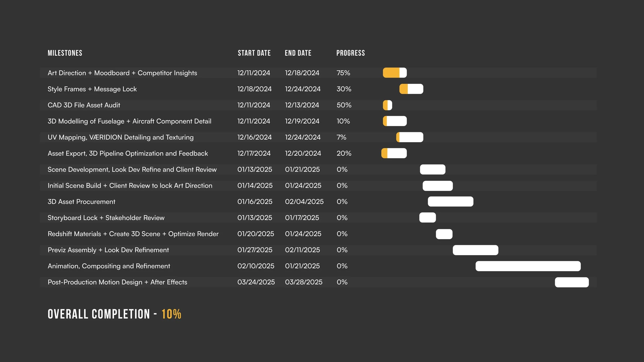Select the Storyboard Lock timeline bar
The height and width of the screenshot is (362, 644).
pyautogui.click(x=427, y=218)
